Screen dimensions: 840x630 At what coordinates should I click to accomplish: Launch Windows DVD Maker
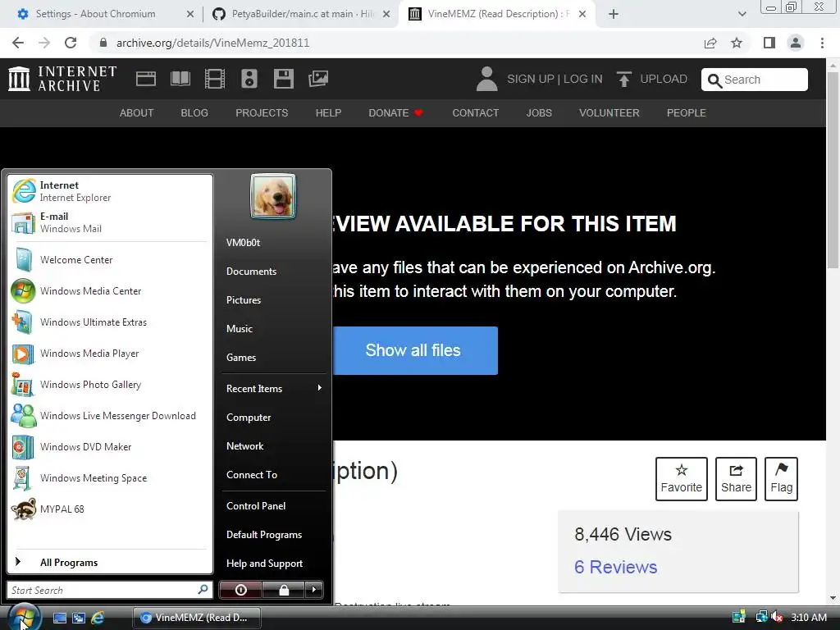tap(110, 447)
